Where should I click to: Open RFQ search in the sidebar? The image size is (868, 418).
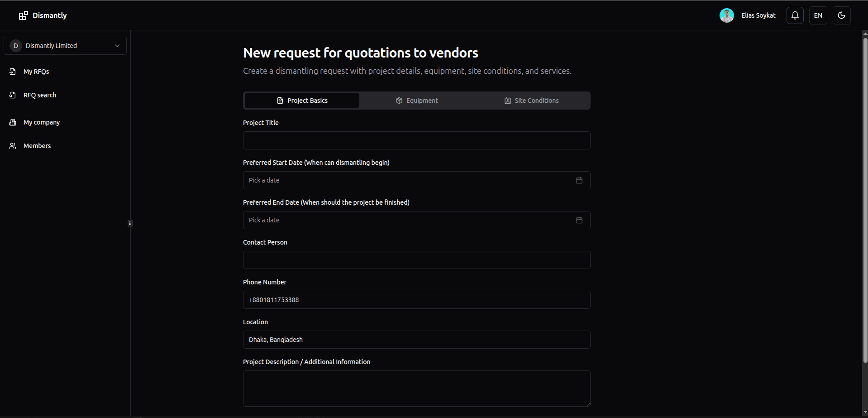(x=40, y=95)
